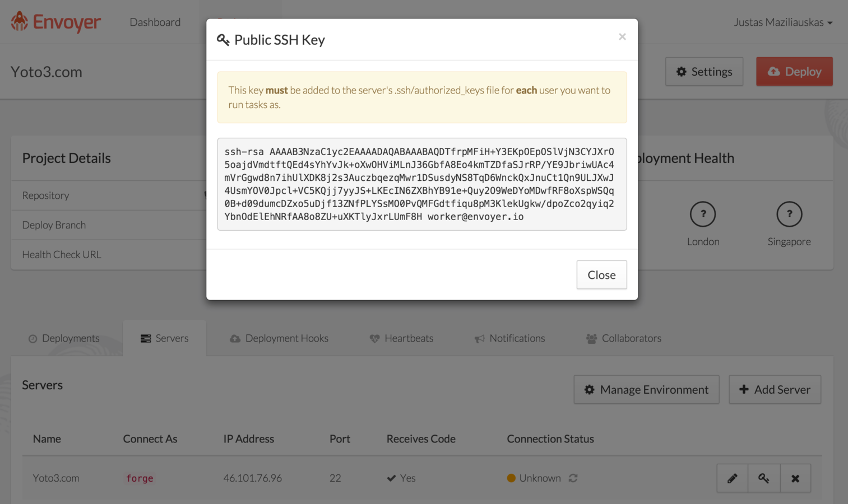Open the Dashboard link
The image size is (848, 504).
pos(155,22)
